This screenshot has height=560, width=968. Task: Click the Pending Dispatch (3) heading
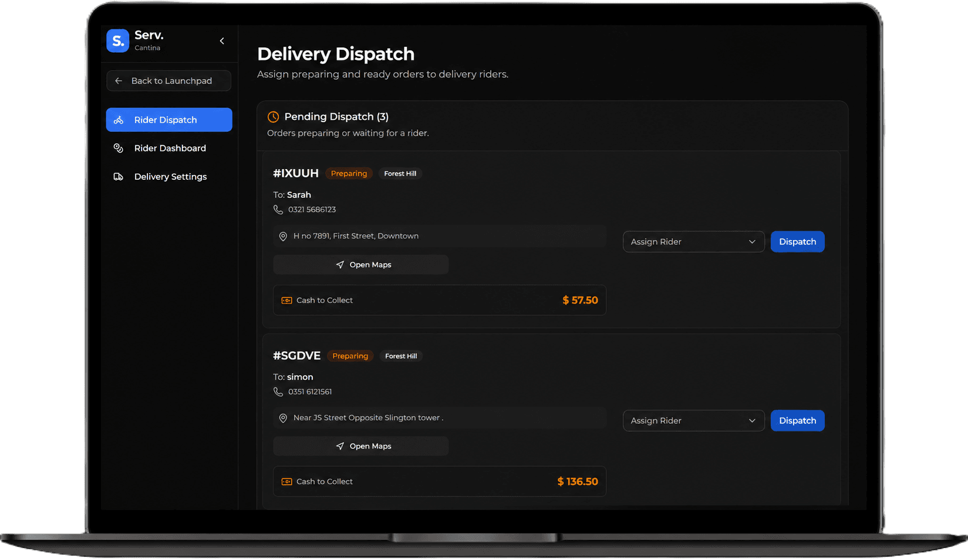click(x=336, y=117)
